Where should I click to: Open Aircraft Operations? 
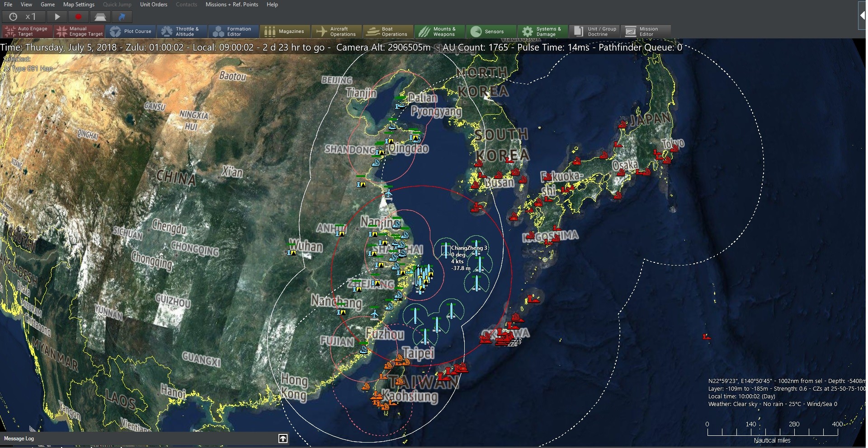click(337, 31)
